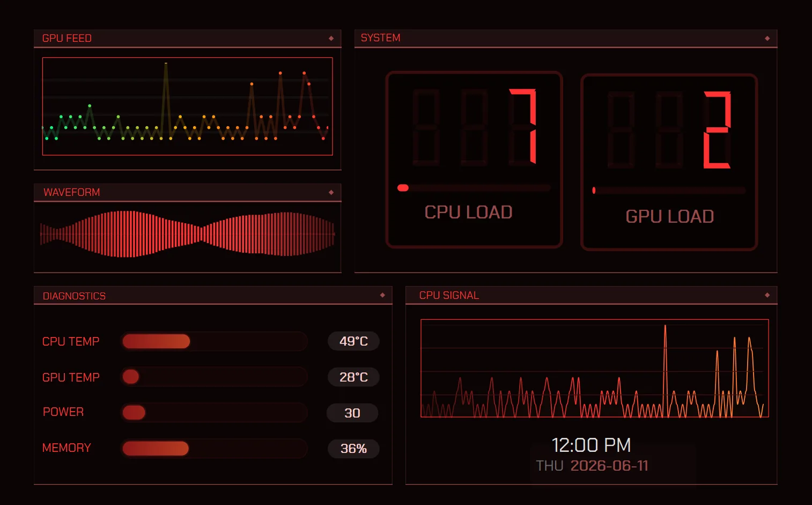Click the CPU TEMP progress bar
Viewport: 812px width, 505px height.
pos(214,341)
